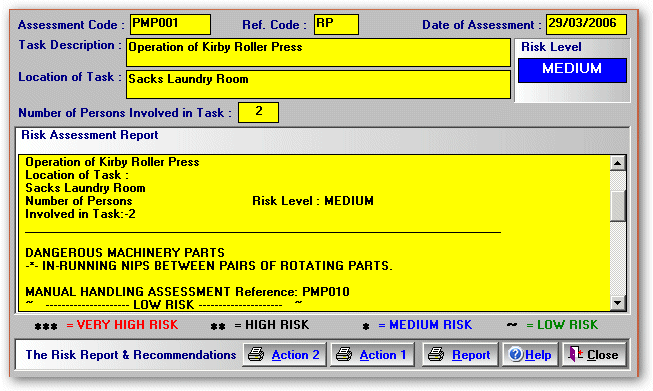Click the Assessment Code field PMP001
653x391 pixels.
(x=170, y=24)
